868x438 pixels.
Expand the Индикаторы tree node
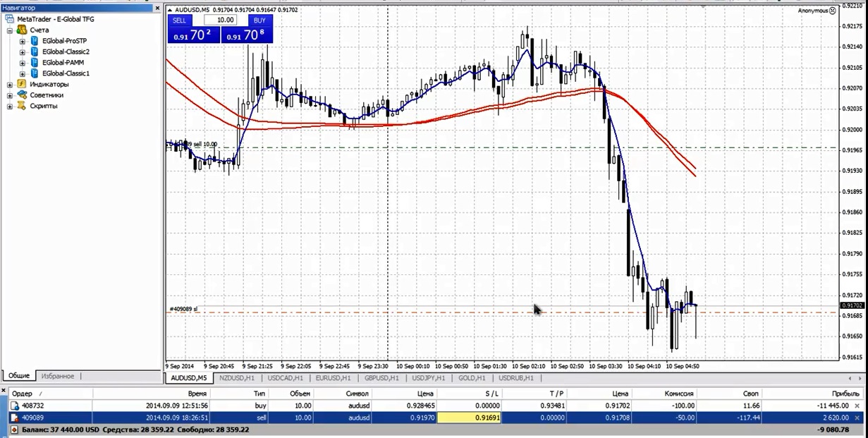click(10, 85)
